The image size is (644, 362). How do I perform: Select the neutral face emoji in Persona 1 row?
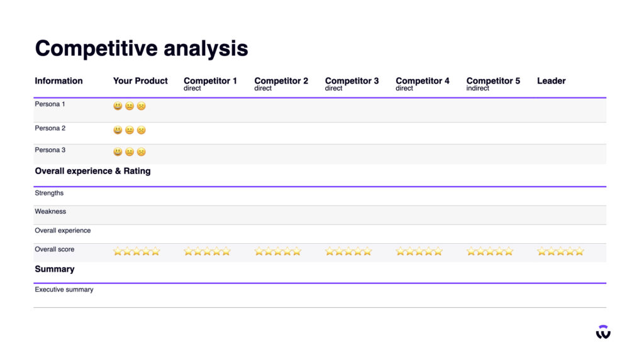click(130, 106)
